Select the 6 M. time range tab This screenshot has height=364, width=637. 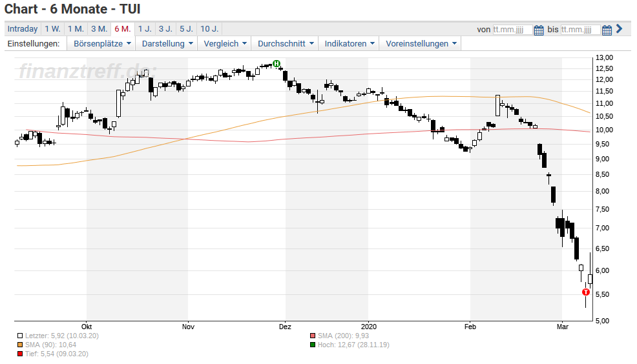point(123,29)
